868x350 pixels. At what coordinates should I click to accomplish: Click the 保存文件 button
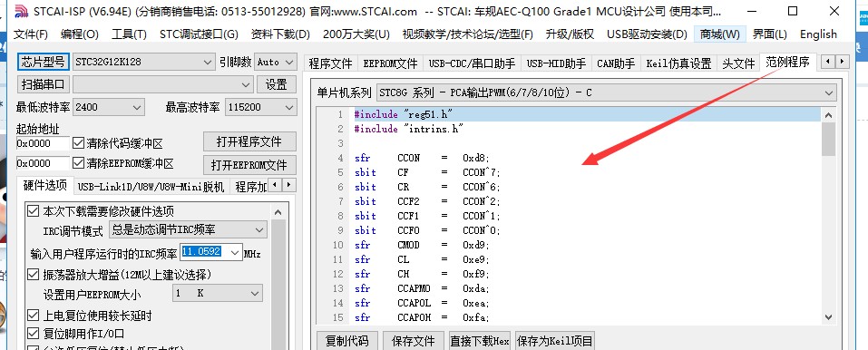413,341
